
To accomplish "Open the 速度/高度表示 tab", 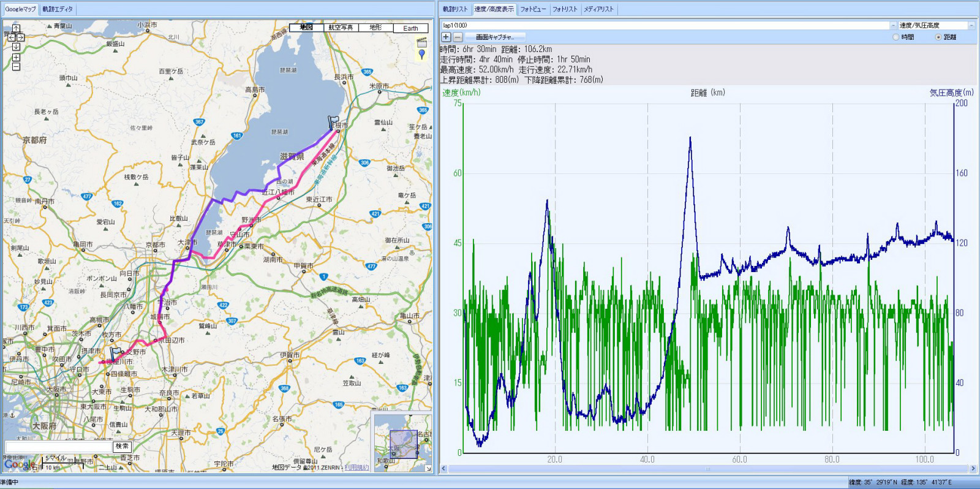I will click(494, 9).
